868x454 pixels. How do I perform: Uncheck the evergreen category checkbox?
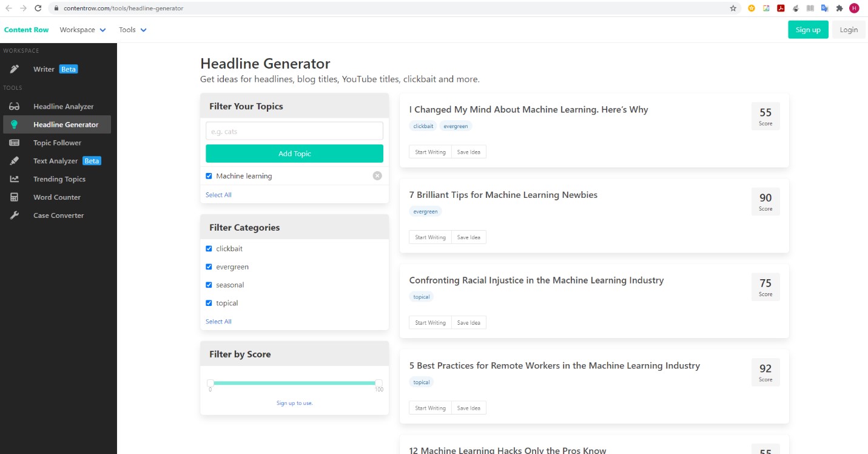[x=209, y=267]
